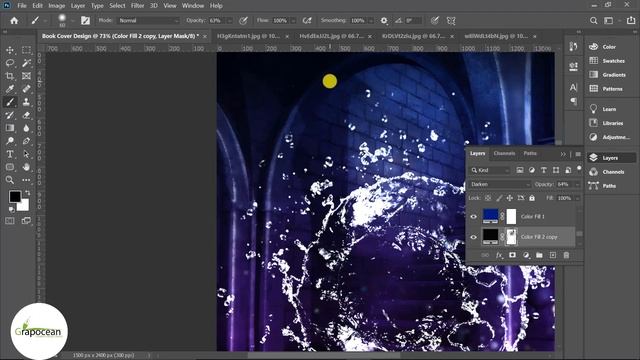This screenshot has width=640, height=360.
Task: Open smoothing options gear icon
Action: tap(384, 20)
